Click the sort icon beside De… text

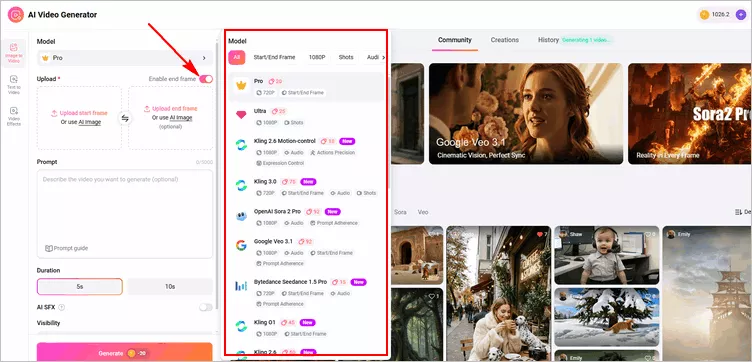pos(738,212)
